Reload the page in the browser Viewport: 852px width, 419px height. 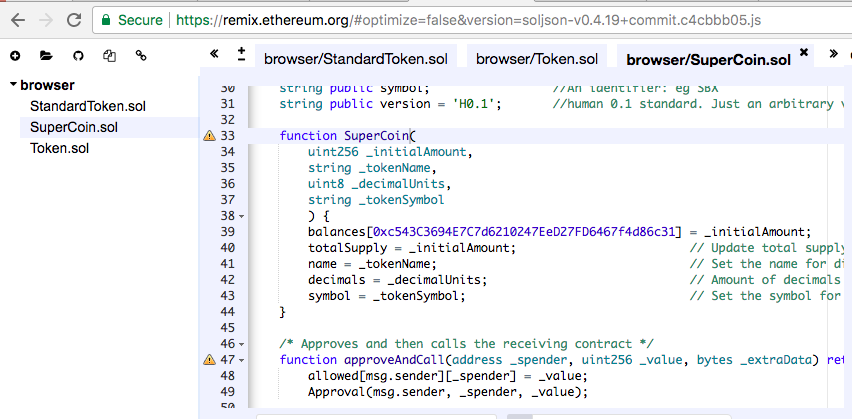click(x=73, y=19)
